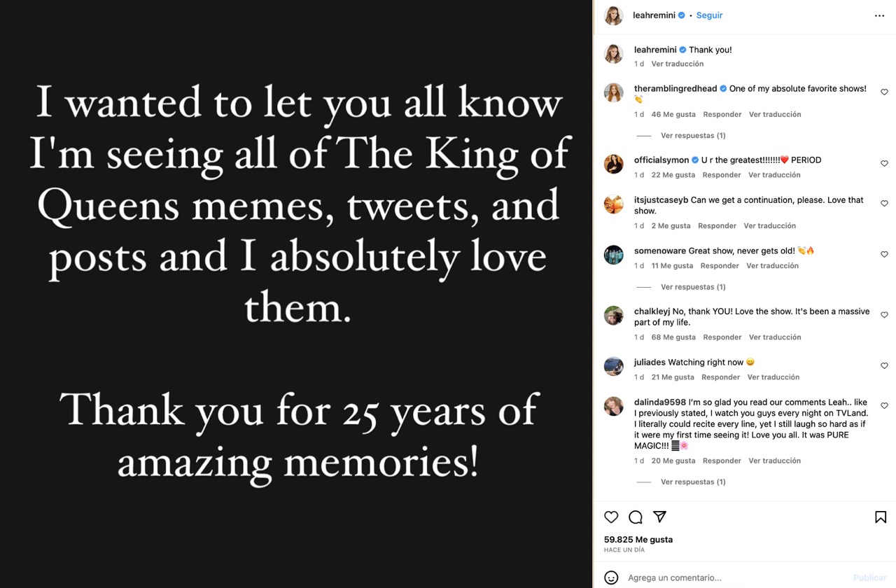Open the emoji picker in comment box
This screenshot has width=896, height=588.
611,577
